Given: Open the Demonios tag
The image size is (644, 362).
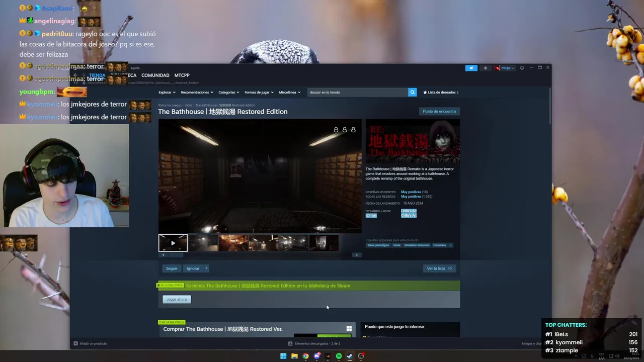Looking at the screenshot, I should tap(440, 245).
